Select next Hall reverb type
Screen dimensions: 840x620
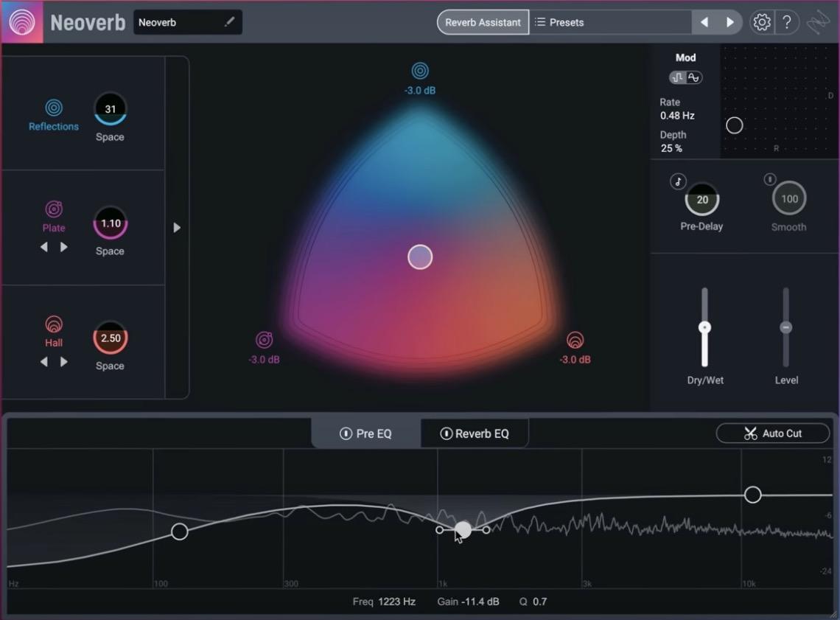pos(64,362)
